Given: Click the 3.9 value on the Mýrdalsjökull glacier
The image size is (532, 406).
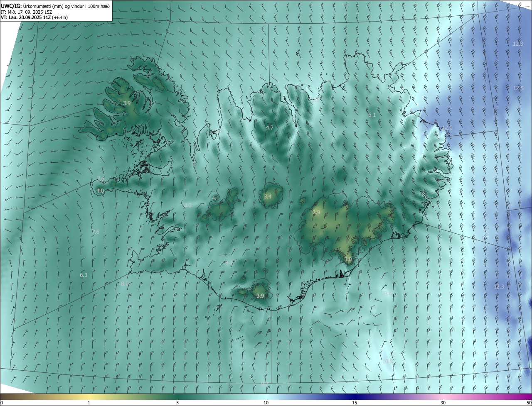Looking at the screenshot, I should (260, 296).
